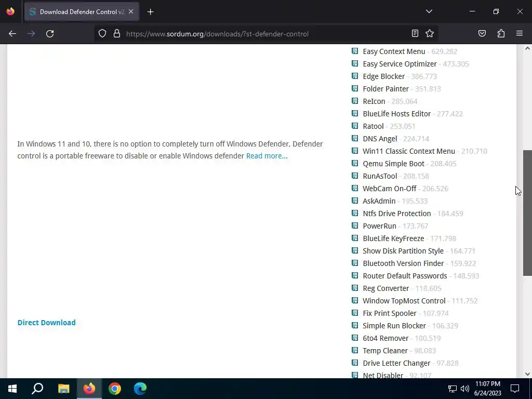The height and width of the screenshot is (399, 532).
Task: Open BlueLife Hosts Editor link
Action: (396, 114)
